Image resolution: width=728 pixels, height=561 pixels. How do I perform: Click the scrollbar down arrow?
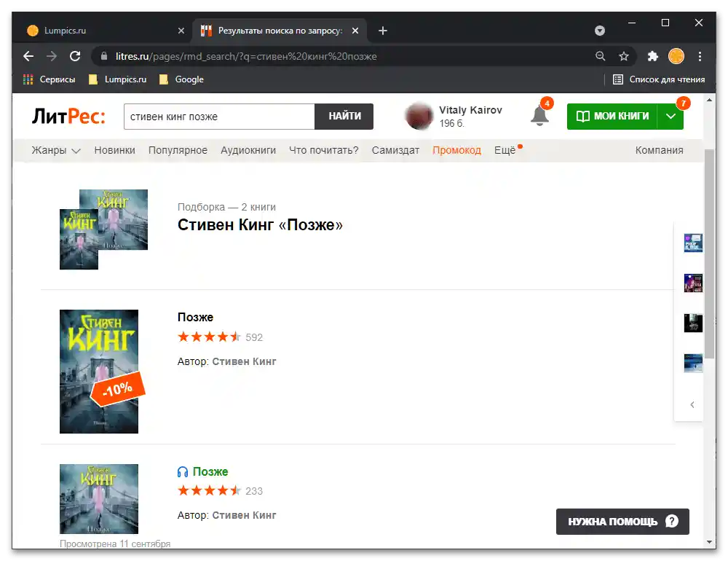pos(709,542)
